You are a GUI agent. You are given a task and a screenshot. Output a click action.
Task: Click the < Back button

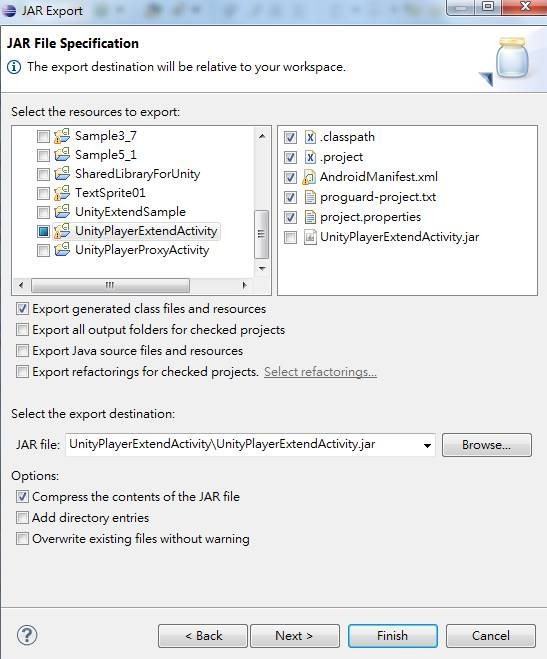[x=203, y=635]
